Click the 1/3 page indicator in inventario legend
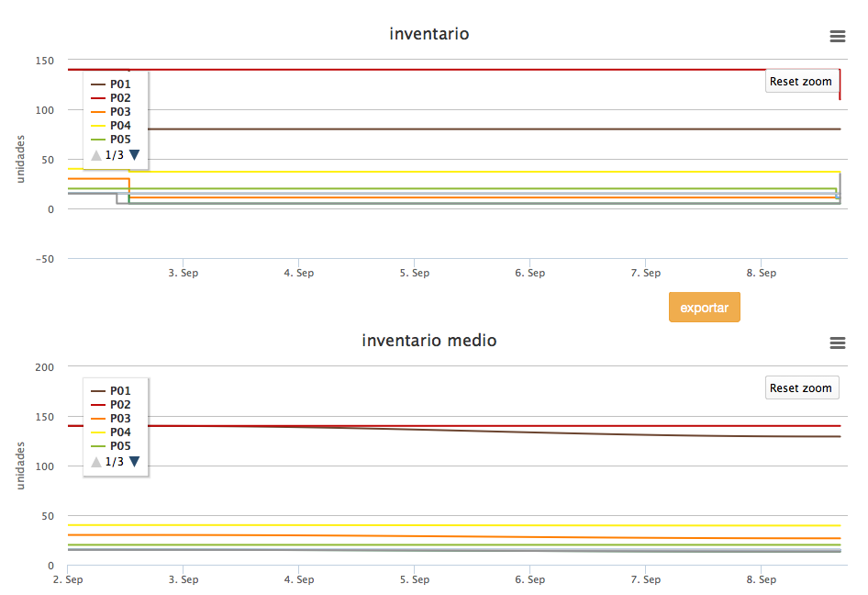This screenshot has height=595, width=868. tap(114, 154)
